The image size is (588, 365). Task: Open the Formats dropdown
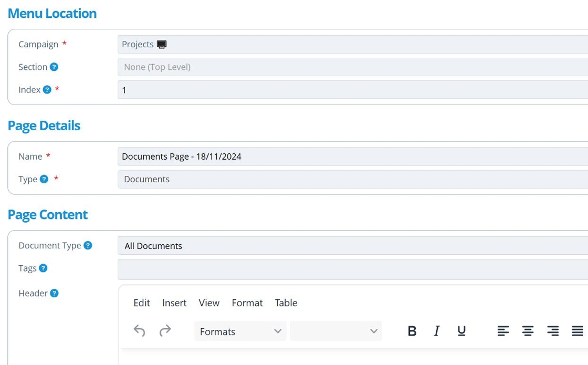(x=240, y=331)
